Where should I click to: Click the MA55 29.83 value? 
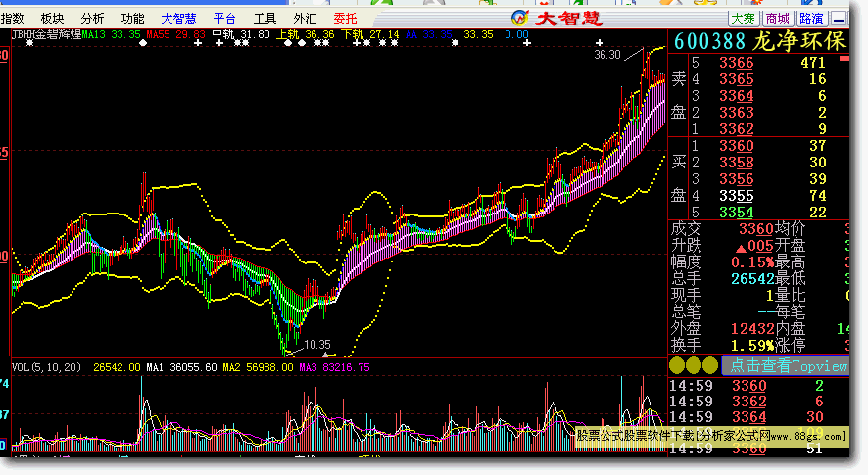[176, 35]
